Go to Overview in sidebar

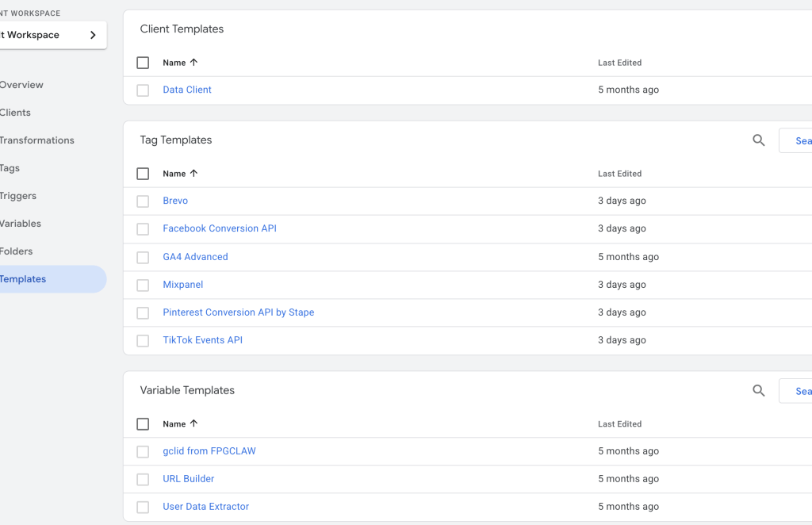pyautogui.click(x=21, y=85)
